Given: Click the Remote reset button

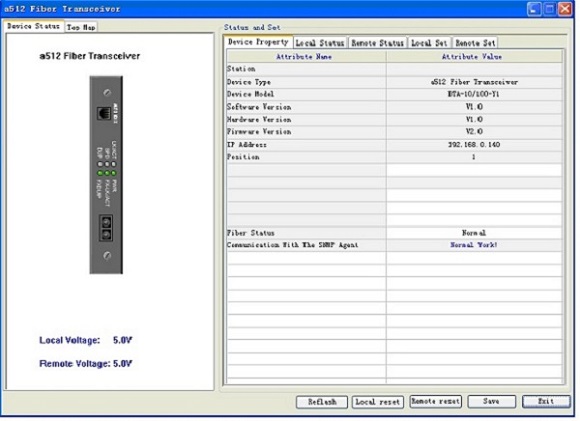Looking at the screenshot, I should [x=436, y=401].
